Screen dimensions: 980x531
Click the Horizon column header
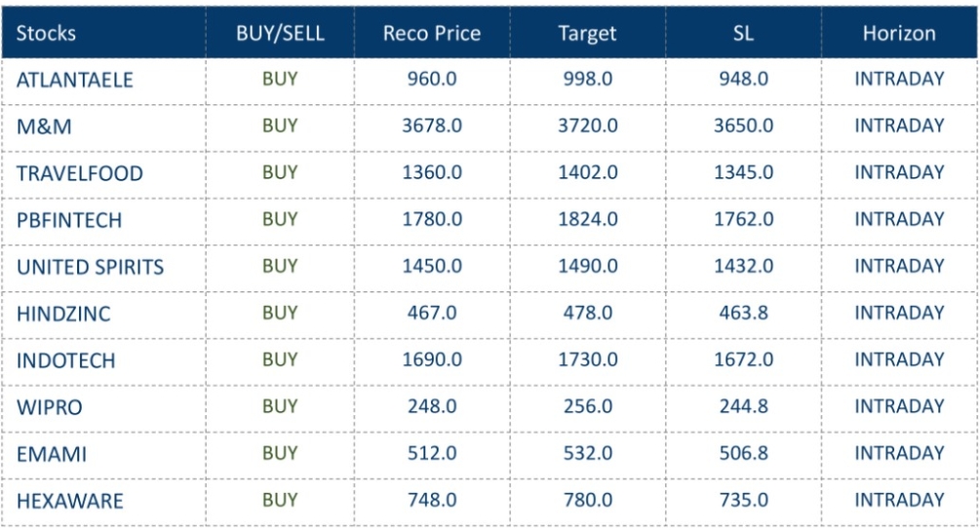click(x=899, y=33)
